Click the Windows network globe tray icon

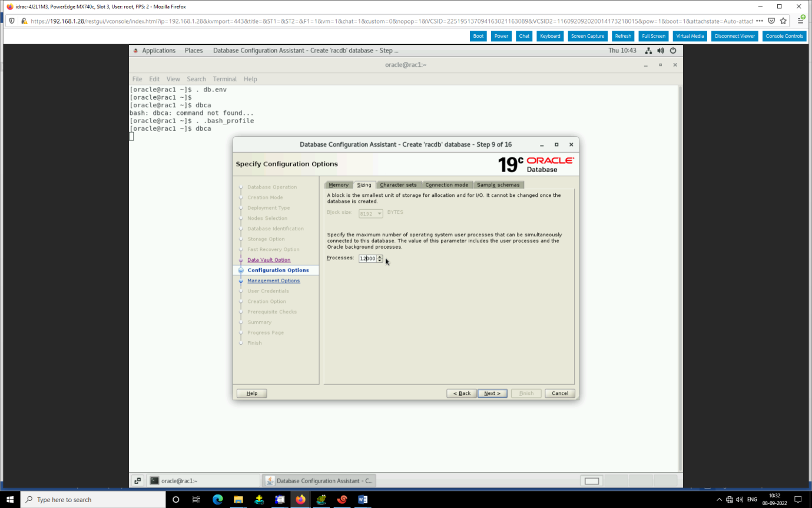(730, 500)
